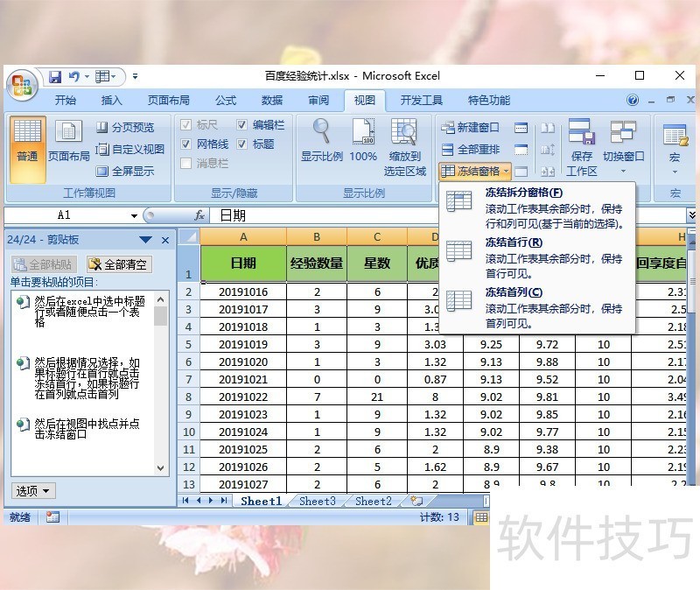Open a New Window (新建窗口)
The image size is (700, 590).
[x=470, y=127]
